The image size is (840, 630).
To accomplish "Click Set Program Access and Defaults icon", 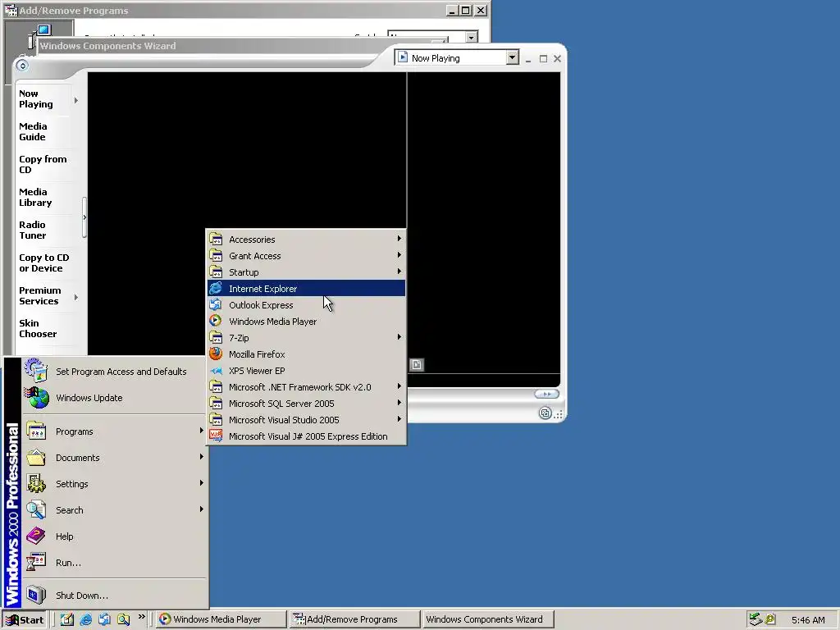I will point(36,371).
